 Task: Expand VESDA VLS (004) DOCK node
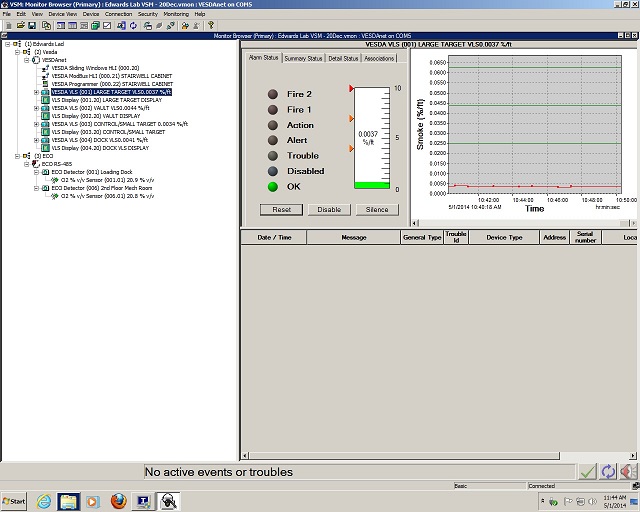(37, 140)
